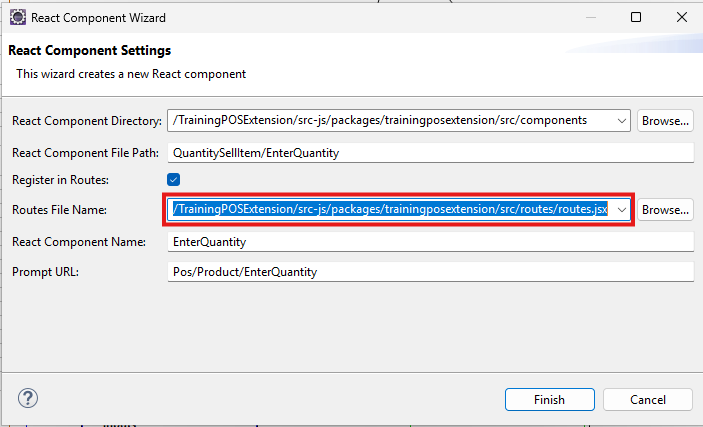Screen dimensions: 703x427
Task: Click inside the React Component Directory combo field
Action: pyautogui.click(x=390, y=121)
